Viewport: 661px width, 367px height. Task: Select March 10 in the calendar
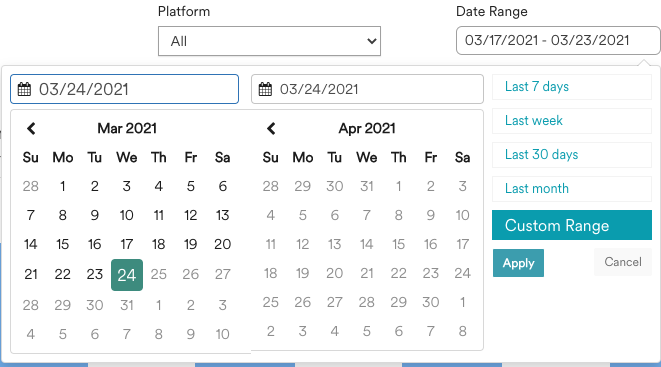click(x=127, y=215)
